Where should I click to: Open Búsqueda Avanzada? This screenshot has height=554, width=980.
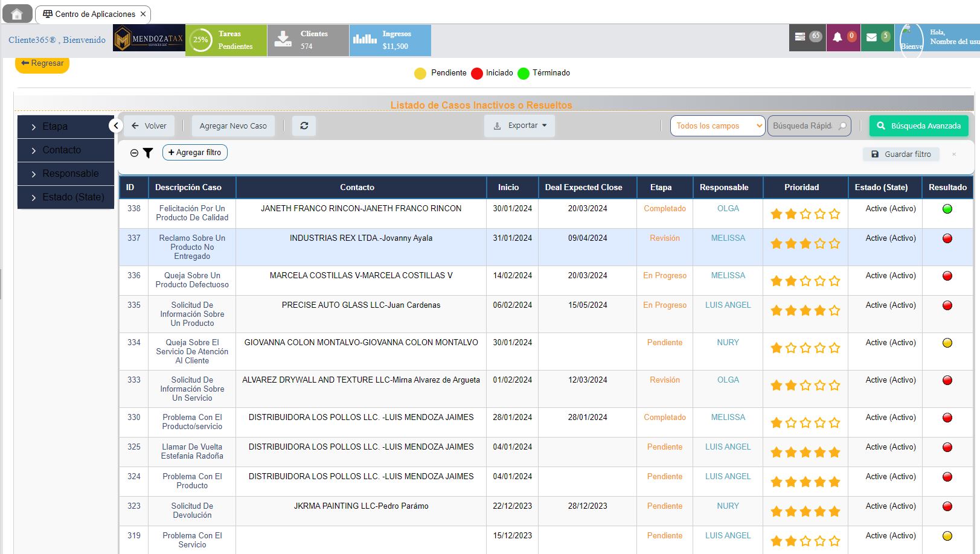click(x=919, y=126)
